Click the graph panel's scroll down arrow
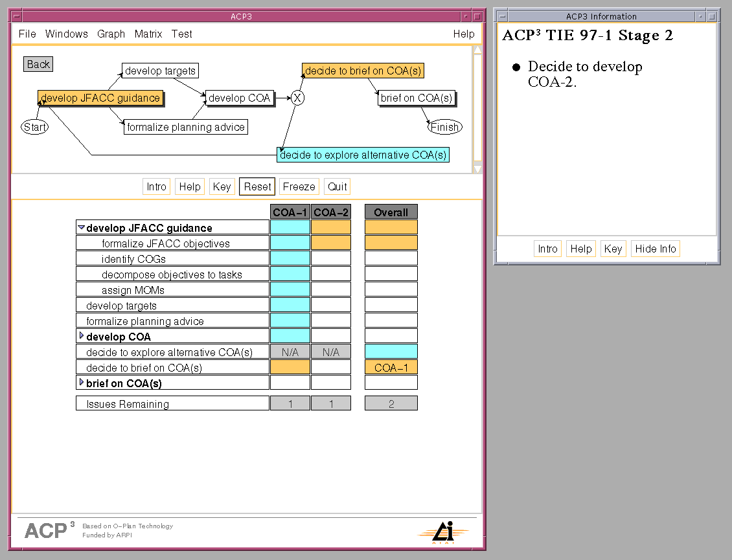This screenshot has width=732, height=560. click(x=477, y=169)
